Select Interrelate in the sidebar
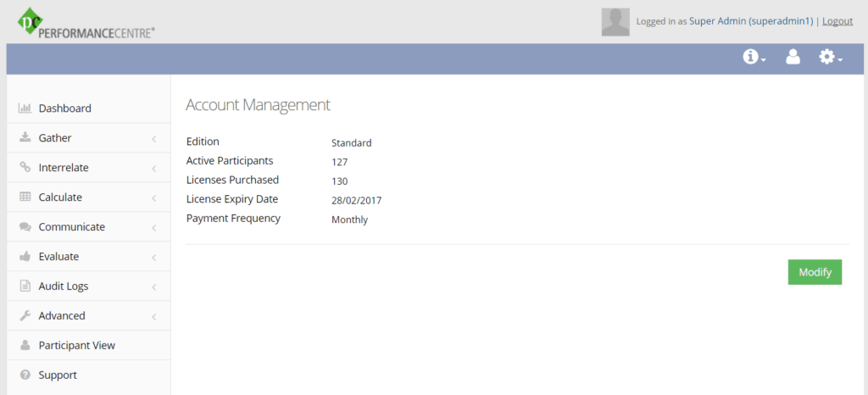The width and height of the screenshot is (868, 395). 88,167
